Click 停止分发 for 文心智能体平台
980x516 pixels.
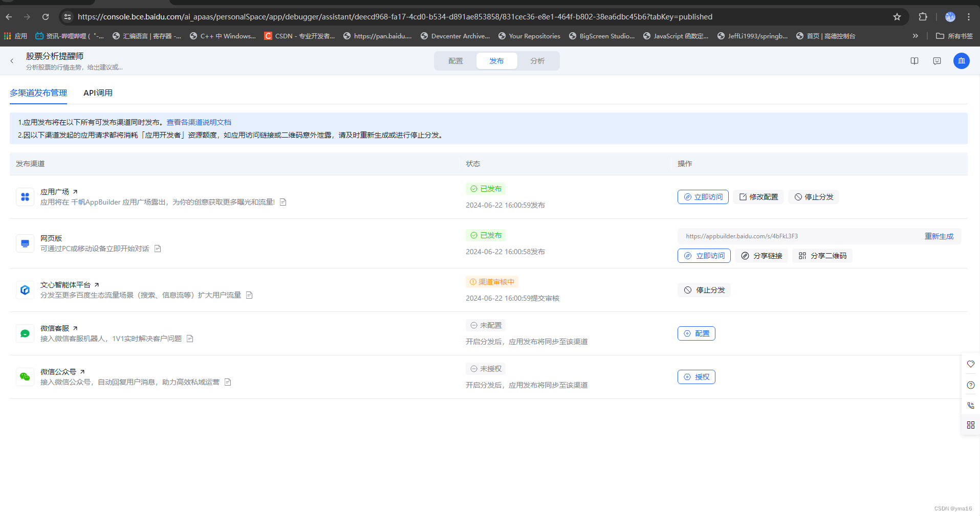(x=704, y=290)
